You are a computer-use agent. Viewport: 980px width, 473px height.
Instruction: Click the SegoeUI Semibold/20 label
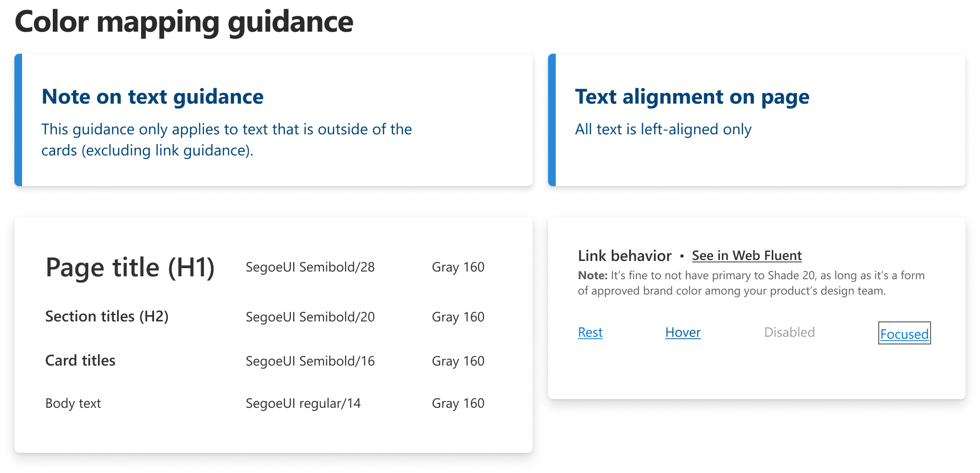click(x=310, y=317)
